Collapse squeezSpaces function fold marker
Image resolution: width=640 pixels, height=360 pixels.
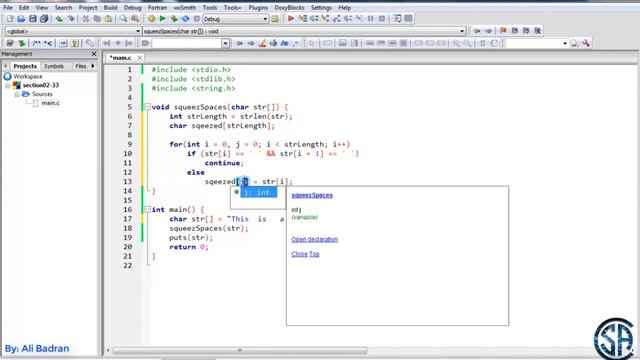tap(147, 107)
